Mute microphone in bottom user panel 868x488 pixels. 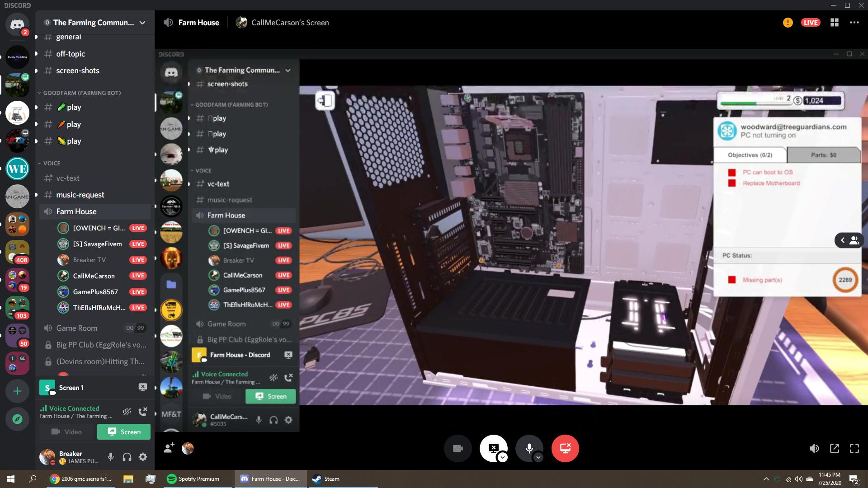tap(111, 457)
